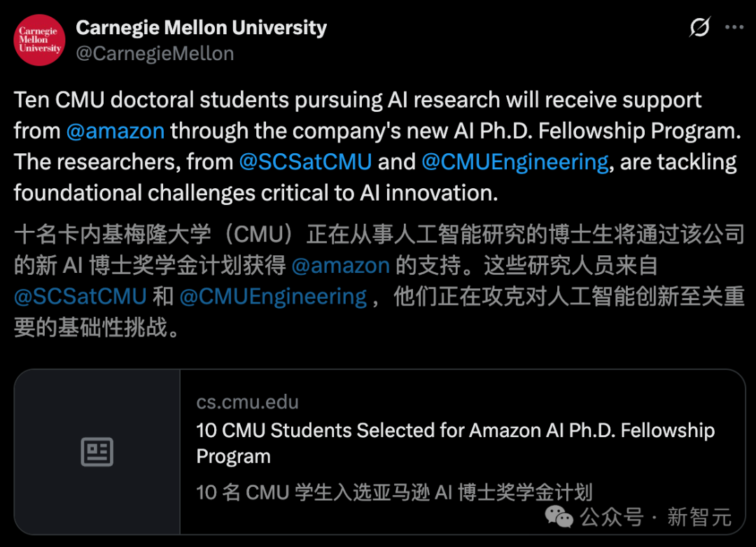Click @amazon in the Chinese translation
Viewport: 756px width, 547px height.
[x=340, y=266]
